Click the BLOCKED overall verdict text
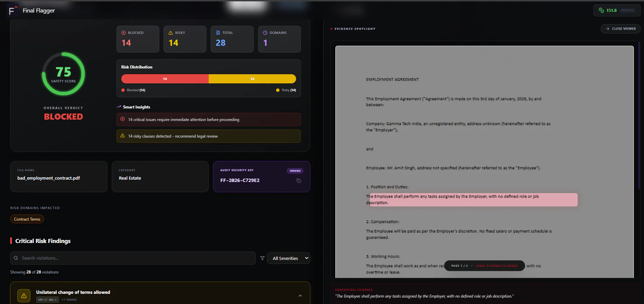This screenshot has height=304, width=644. click(x=63, y=117)
